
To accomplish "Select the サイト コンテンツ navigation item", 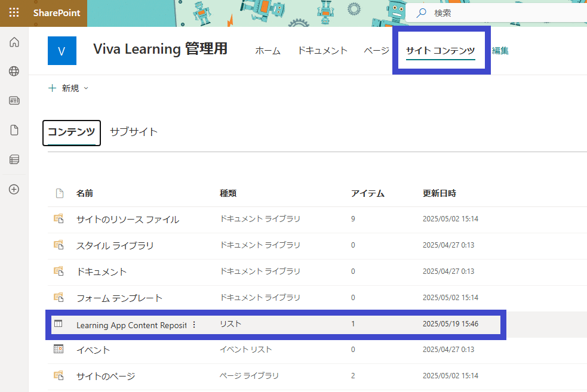I will (x=441, y=51).
